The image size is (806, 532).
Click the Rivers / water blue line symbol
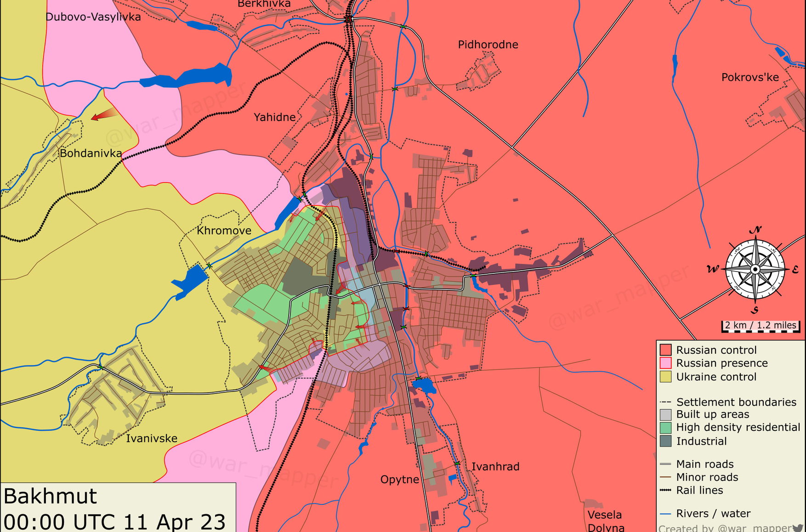[665, 514]
